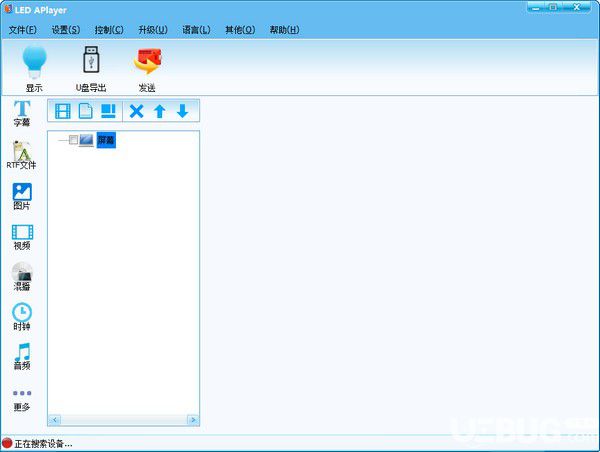Select the 屏幕 tree node
This screenshot has width=600, height=452.
point(106,140)
